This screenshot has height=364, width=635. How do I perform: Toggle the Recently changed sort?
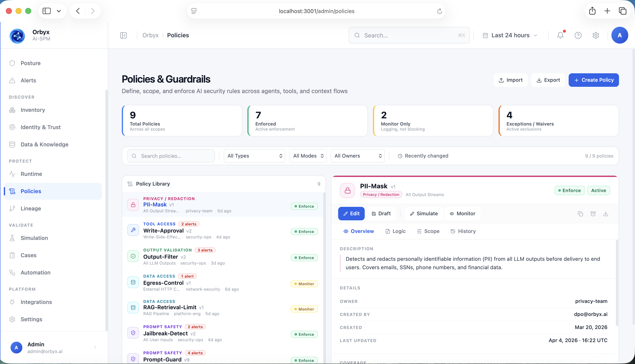point(423,156)
